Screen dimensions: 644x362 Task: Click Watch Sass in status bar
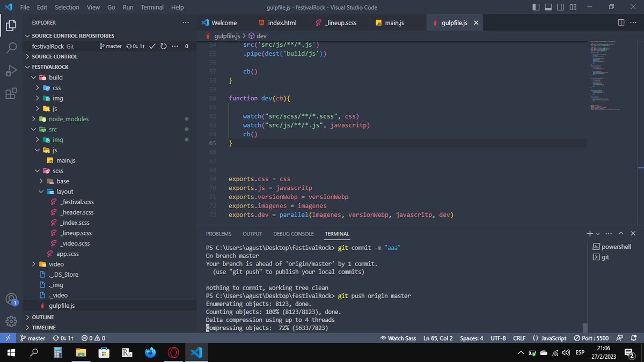pos(398,338)
